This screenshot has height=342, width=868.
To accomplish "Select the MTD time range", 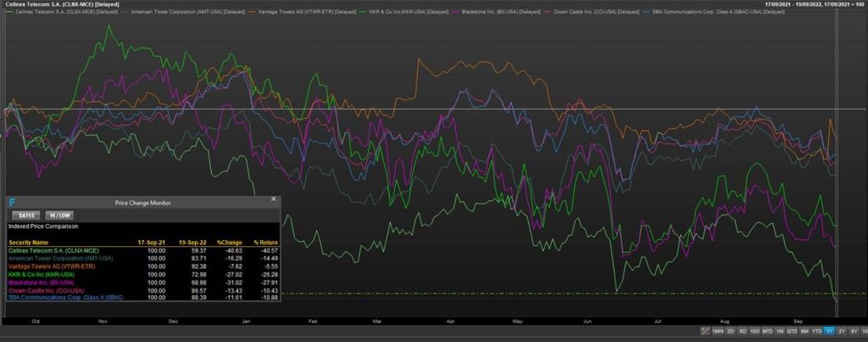I will pos(767,331).
